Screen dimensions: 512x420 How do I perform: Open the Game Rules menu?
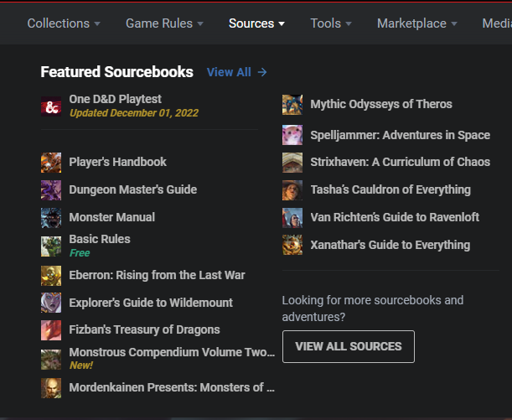tap(164, 23)
